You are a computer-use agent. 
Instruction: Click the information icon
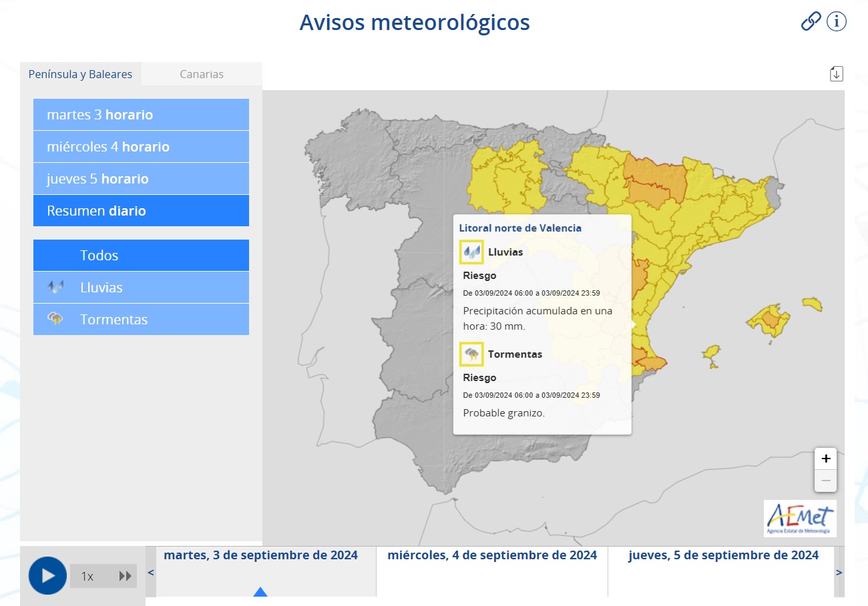[835, 21]
